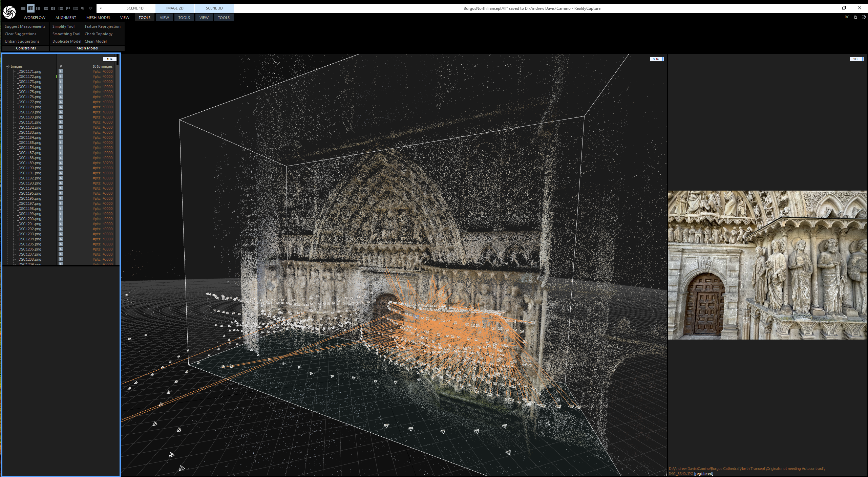Click the '1016 images' count text
The height and width of the screenshot is (477, 868).
(x=103, y=67)
